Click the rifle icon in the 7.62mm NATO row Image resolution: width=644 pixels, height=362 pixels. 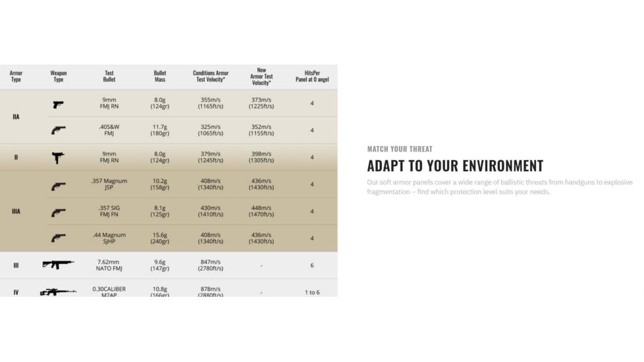(58, 265)
